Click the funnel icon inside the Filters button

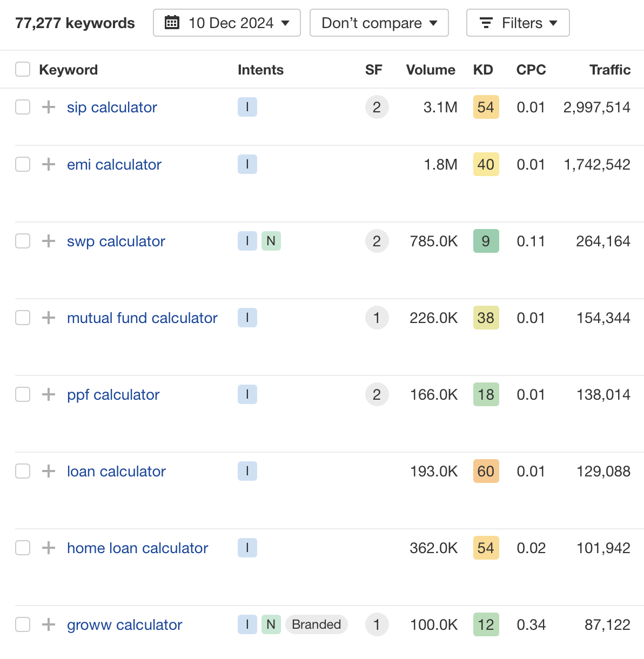[486, 23]
